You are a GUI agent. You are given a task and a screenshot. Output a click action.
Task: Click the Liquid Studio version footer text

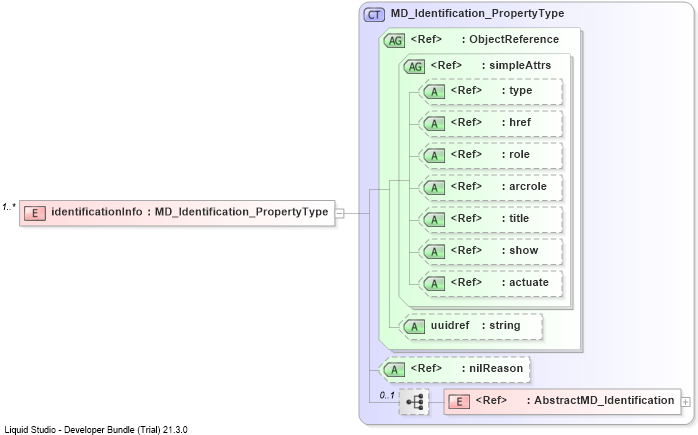tap(96, 430)
